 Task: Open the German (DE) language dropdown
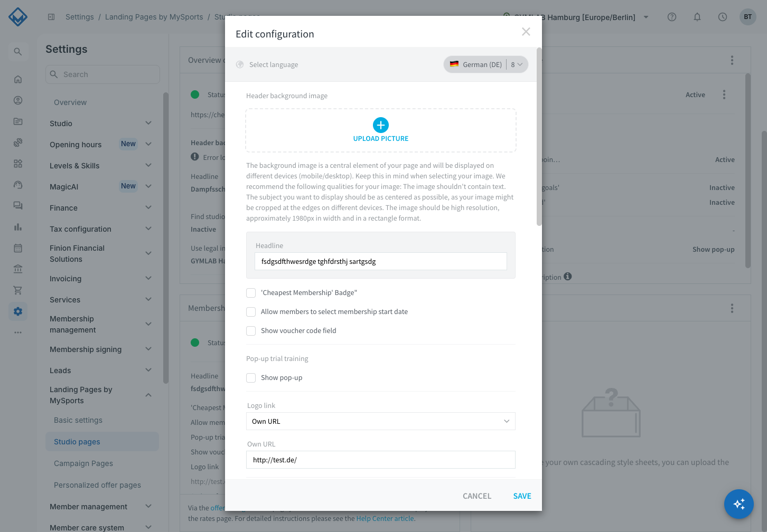click(x=485, y=64)
